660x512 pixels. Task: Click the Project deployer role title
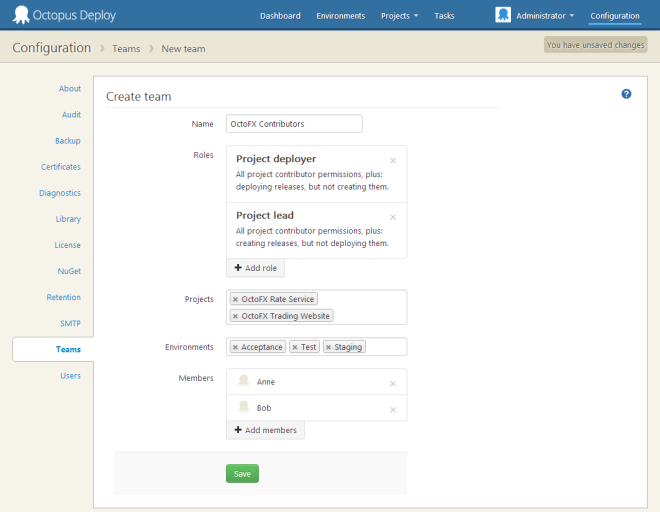(x=276, y=159)
